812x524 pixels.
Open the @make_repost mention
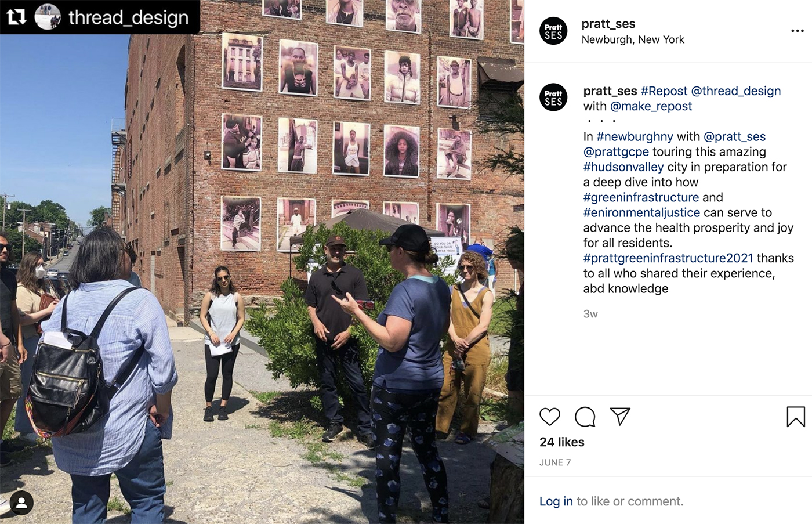click(x=651, y=106)
